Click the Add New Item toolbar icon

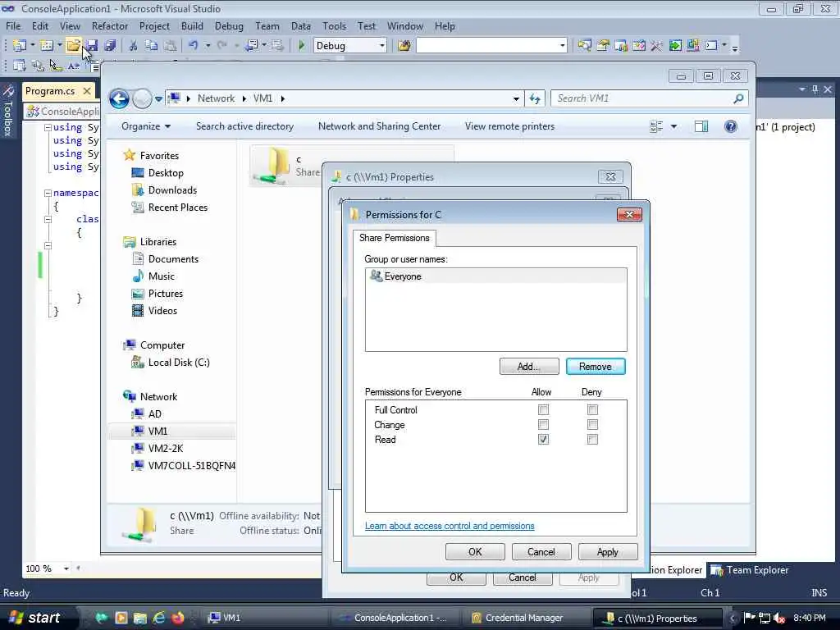47,46
